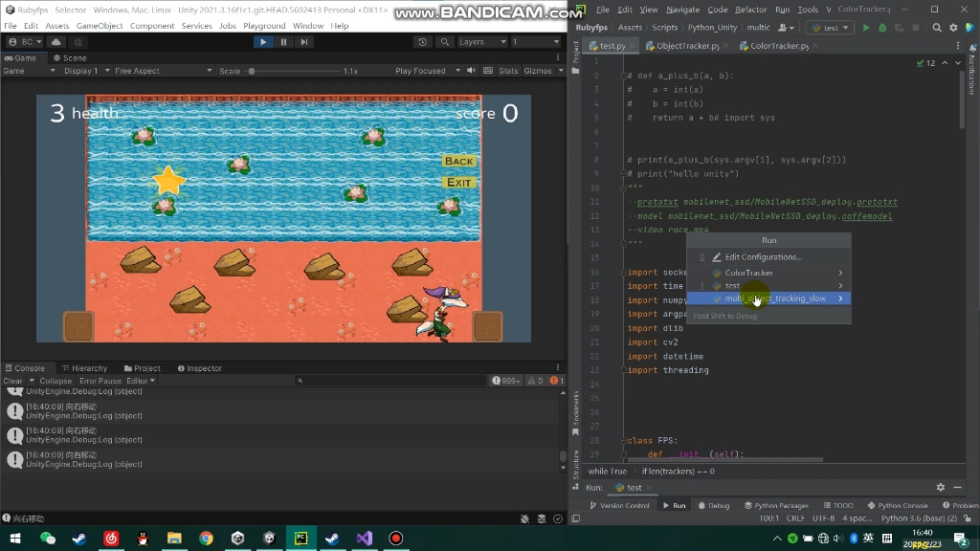Viewport: 980px width, 551px height.
Task: Open PyCharm settings gear in Run panel
Action: click(941, 487)
